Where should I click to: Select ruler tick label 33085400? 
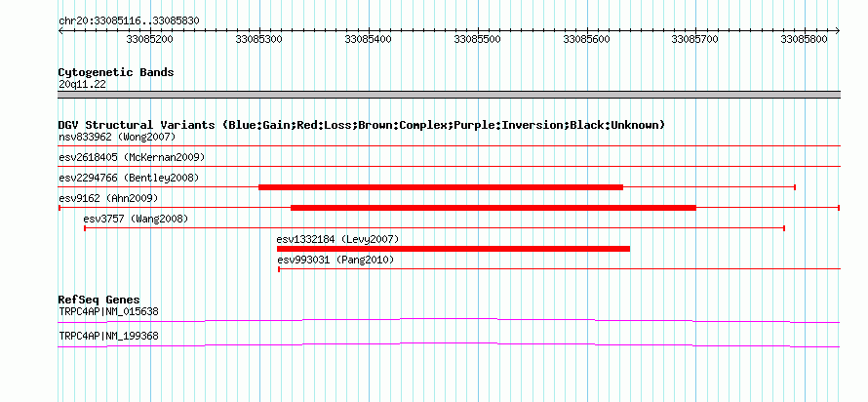(x=368, y=39)
